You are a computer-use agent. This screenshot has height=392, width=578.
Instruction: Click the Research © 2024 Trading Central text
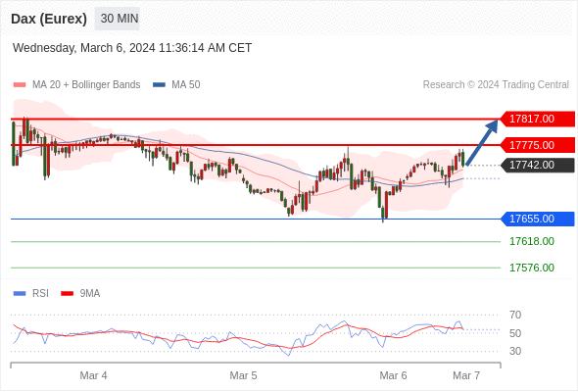(x=496, y=85)
